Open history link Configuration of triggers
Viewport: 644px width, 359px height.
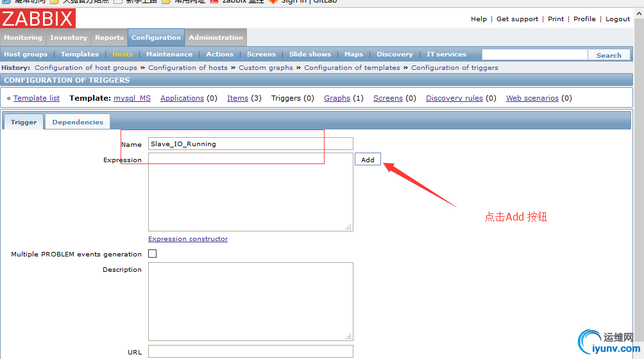pyautogui.click(x=455, y=68)
